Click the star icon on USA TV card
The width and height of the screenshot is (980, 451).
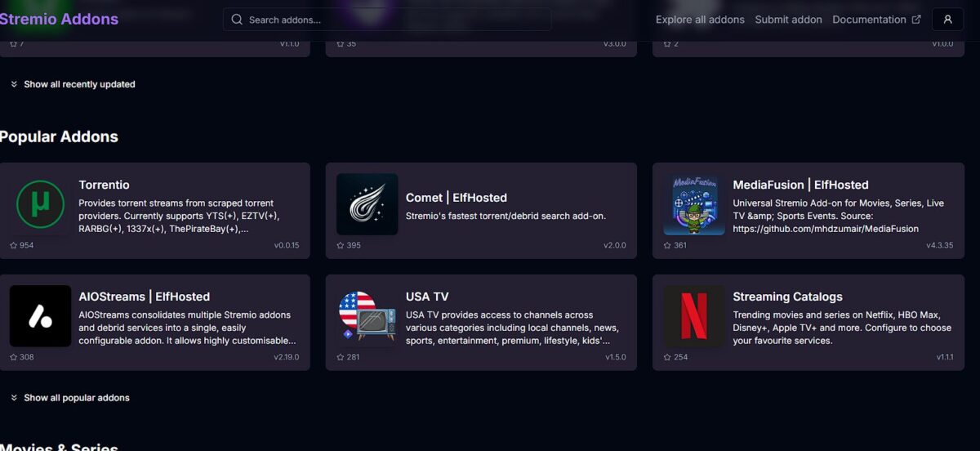tap(341, 357)
